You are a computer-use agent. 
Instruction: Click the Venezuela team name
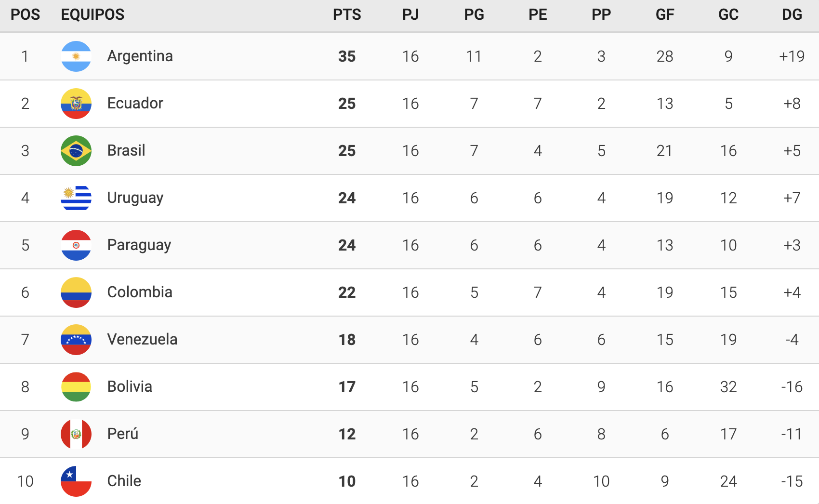coord(142,340)
